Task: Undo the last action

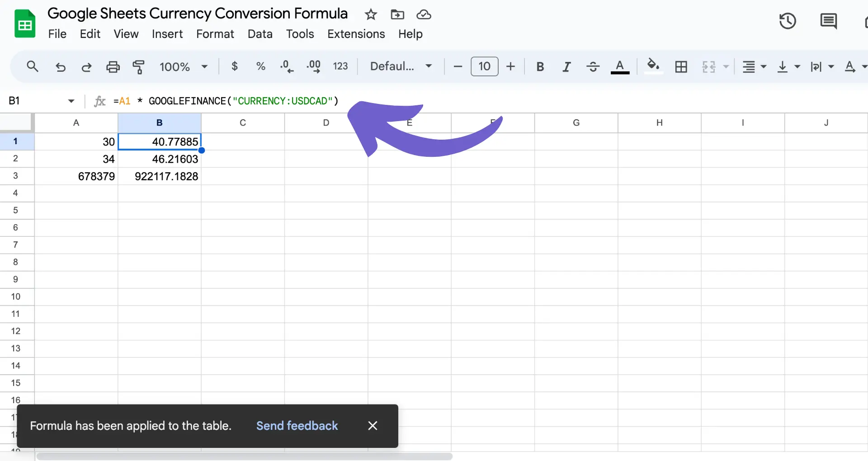Action: click(x=60, y=67)
